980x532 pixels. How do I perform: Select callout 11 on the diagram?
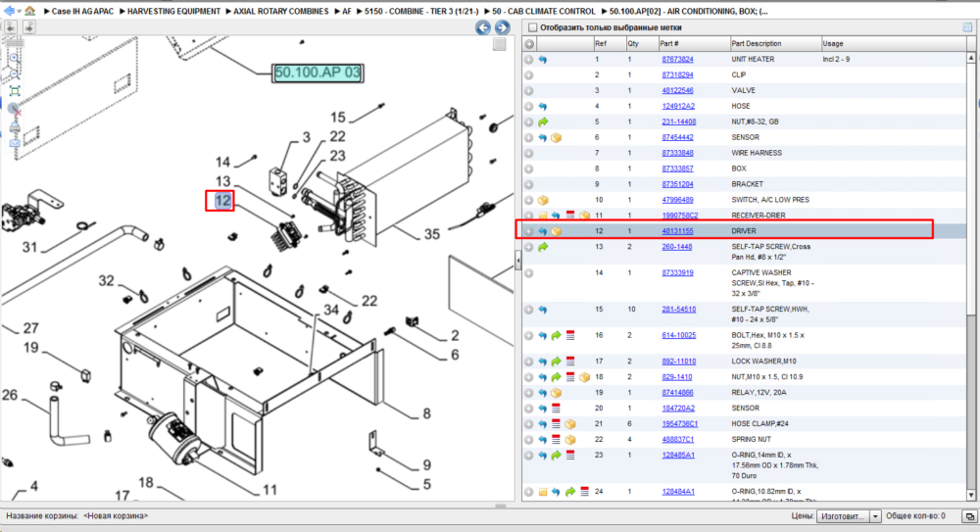coord(270,490)
